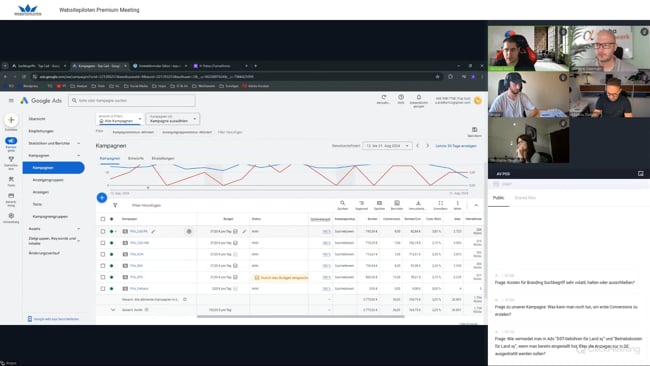Screen dimensions: 650x366
Task: Open the Kampagne auswählen dropdown
Action: (173, 119)
